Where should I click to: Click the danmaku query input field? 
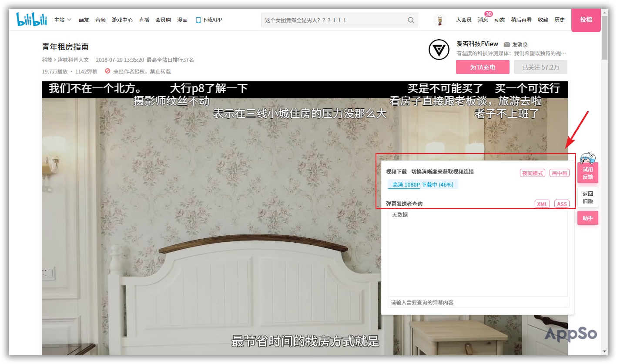tap(478, 302)
